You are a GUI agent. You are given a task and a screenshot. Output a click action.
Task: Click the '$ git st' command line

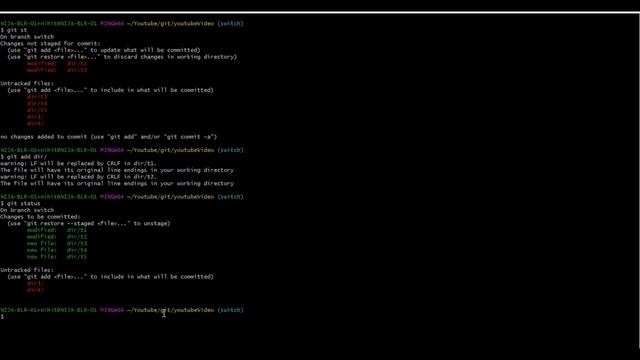click(13, 30)
